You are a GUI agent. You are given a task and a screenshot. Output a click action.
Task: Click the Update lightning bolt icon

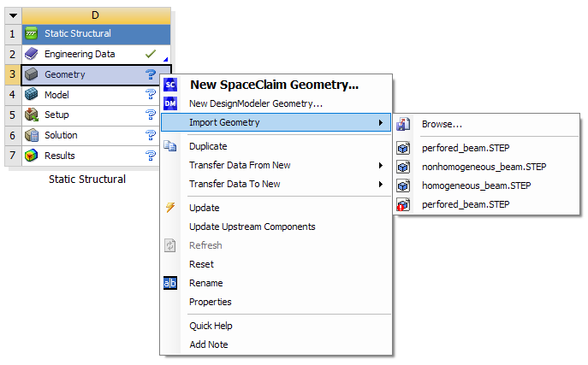pyautogui.click(x=170, y=208)
